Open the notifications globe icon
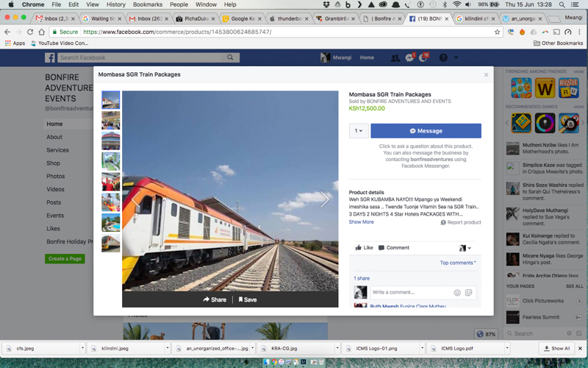Screen dimensions: 588x368 tap(423, 57)
